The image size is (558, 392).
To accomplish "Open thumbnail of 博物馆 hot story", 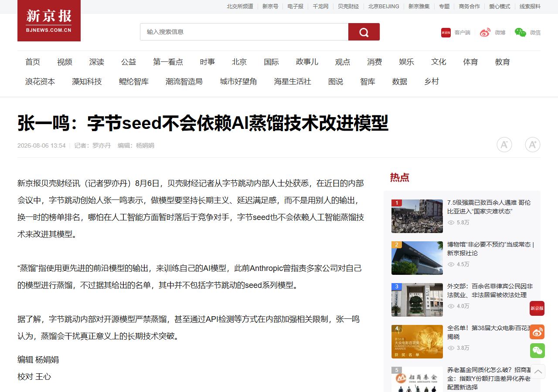I will coord(417,258).
